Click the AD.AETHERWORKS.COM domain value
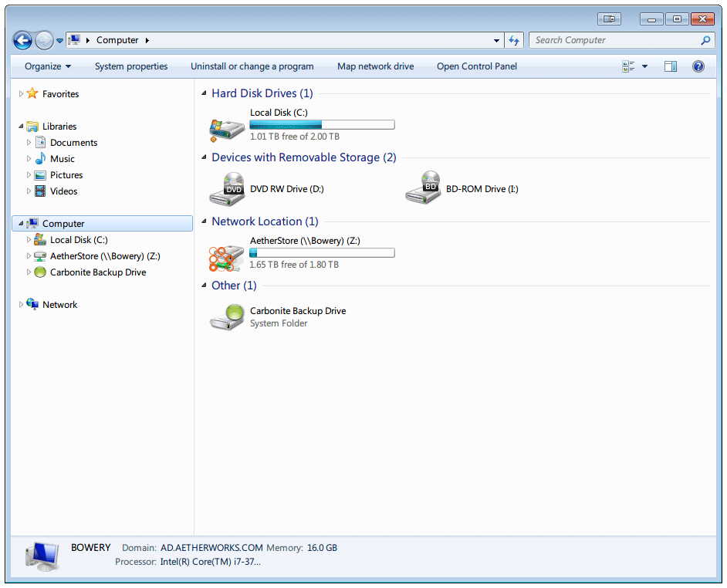This screenshot has height=588, width=727. click(211, 548)
